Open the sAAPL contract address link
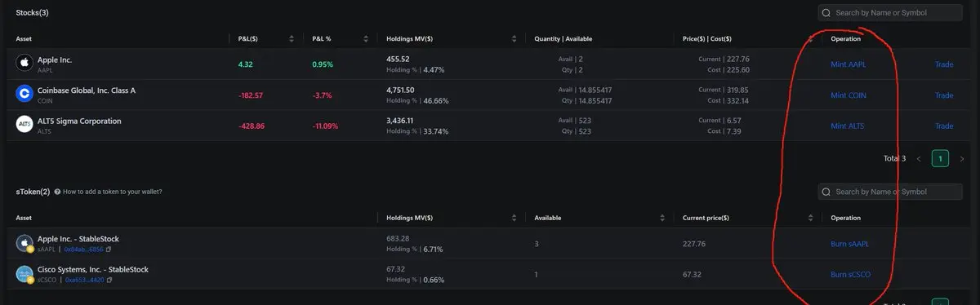Image resolution: width=980 pixels, height=305 pixels. pyautogui.click(x=83, y=249)
